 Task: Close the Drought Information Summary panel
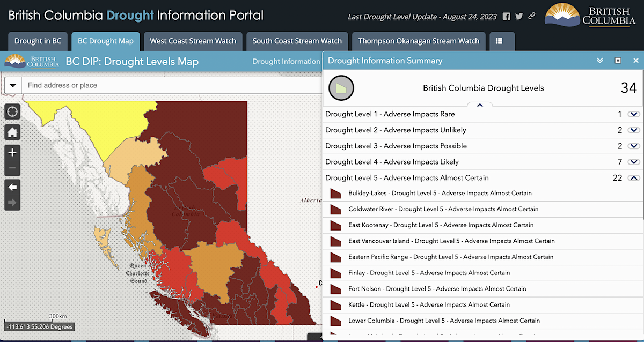pos(635,61)
